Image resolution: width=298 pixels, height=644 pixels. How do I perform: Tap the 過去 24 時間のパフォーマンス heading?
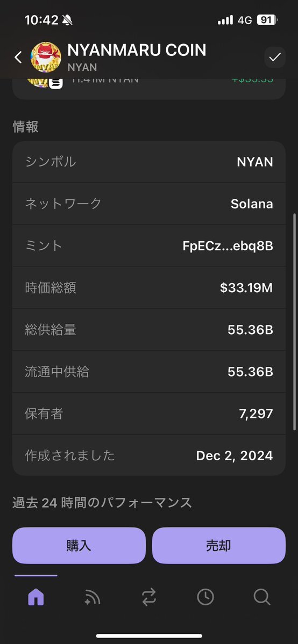[102, 502]
